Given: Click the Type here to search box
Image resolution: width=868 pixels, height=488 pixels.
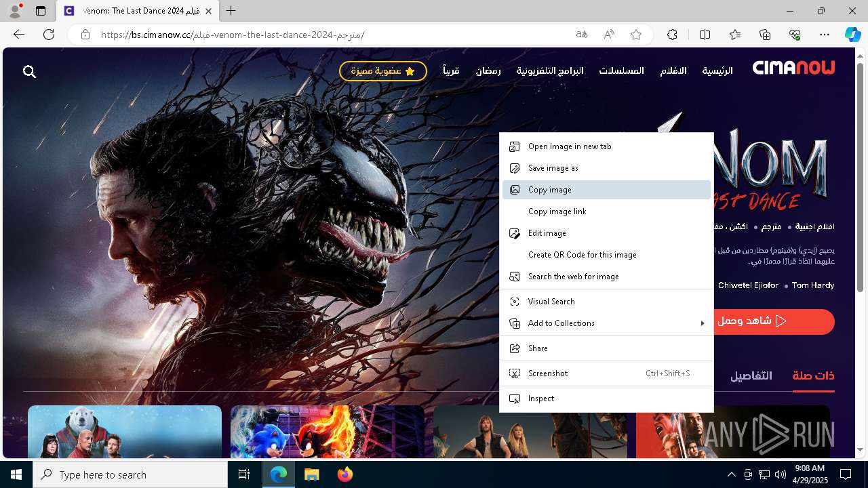Looking at the screenshot, I should pos(130,474).
